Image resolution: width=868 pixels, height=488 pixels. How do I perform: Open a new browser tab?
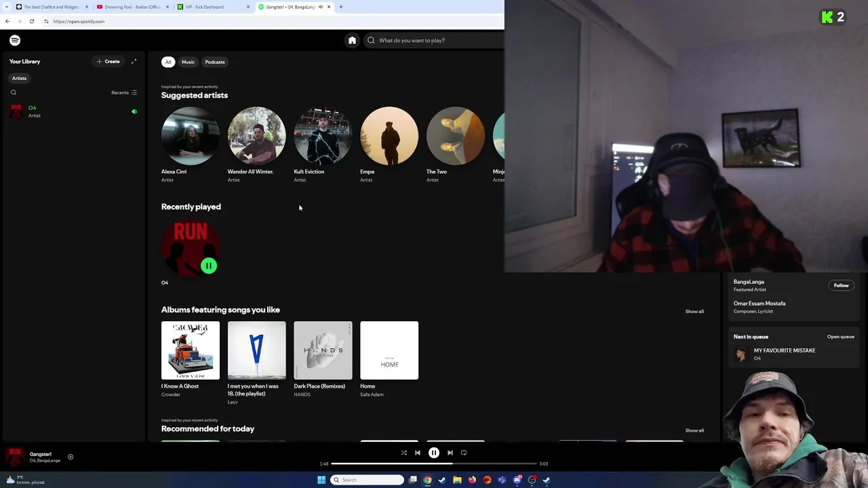click(341, 7)
